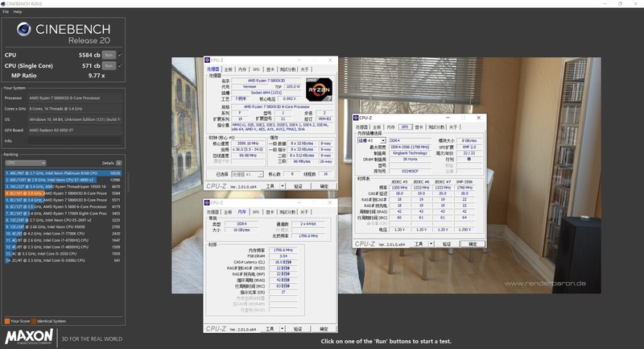Expand 工具 dropdown arrow in SPD CPU-Z window
This screenshot has width=644, height=349.
coord(431,243)
